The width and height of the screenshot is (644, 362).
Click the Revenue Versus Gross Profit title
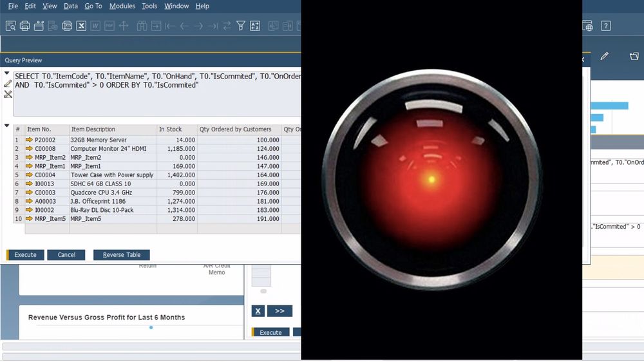[106, 317]
